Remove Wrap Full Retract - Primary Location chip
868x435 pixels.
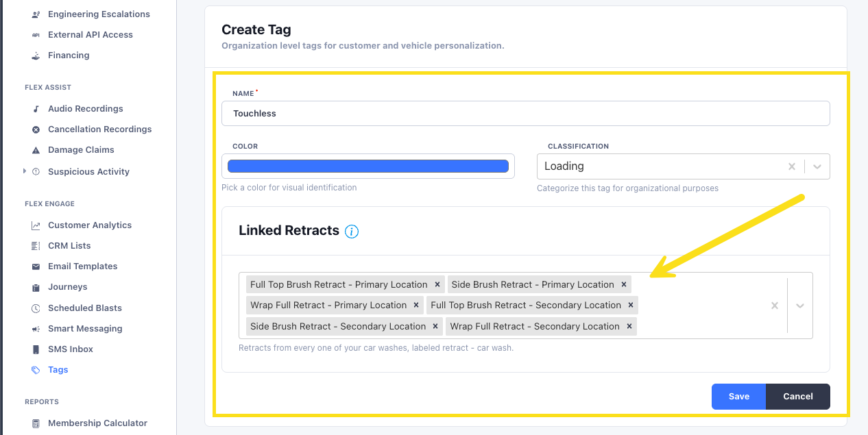coord(417,305)
